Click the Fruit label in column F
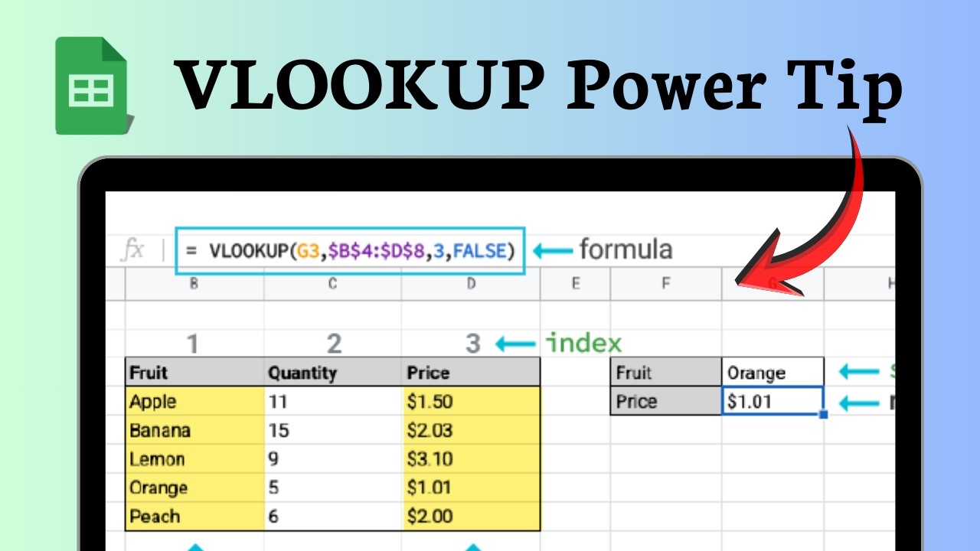Image resolution: width=980 pixels, height=551 pixels. (x=666, y=373)
